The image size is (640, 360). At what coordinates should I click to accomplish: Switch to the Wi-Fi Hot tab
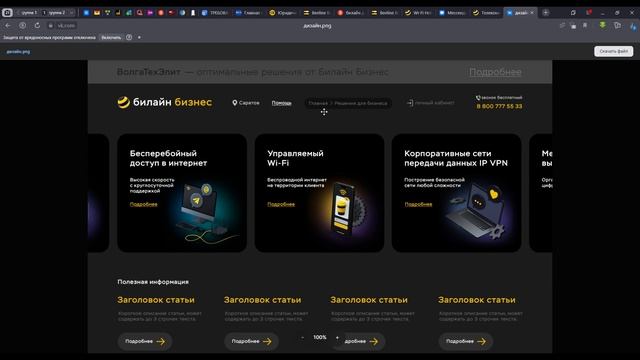point(418,13)
